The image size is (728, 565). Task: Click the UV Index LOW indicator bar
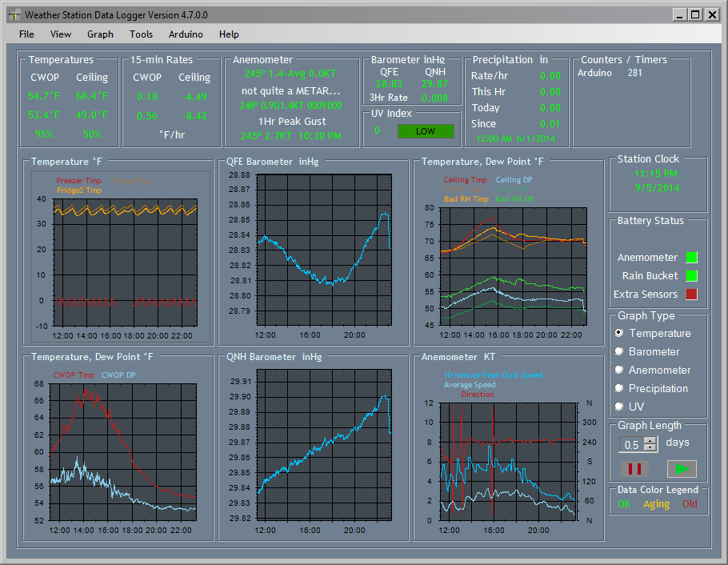pyautogui.click(x=426, y=130)
